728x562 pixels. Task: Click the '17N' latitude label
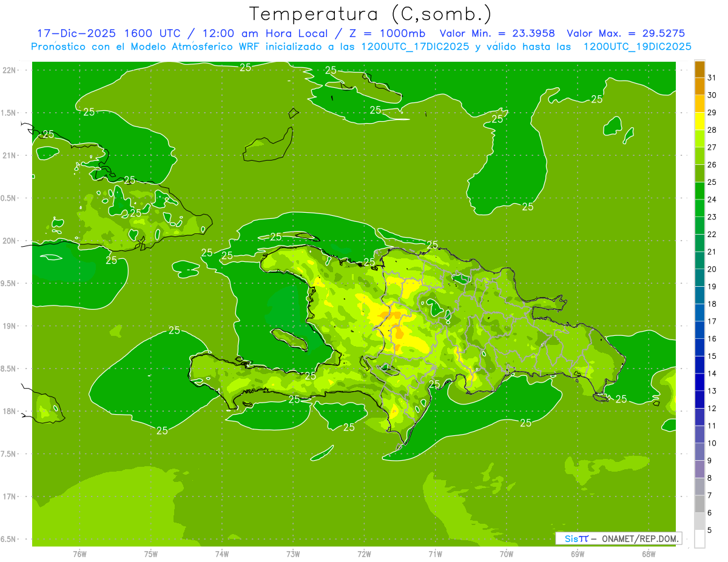coord(9,497)
